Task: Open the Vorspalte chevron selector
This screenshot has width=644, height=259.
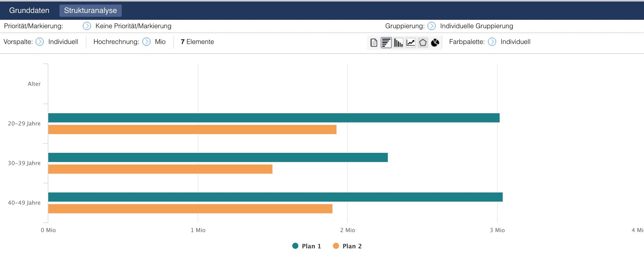Action: click(40, 42)
